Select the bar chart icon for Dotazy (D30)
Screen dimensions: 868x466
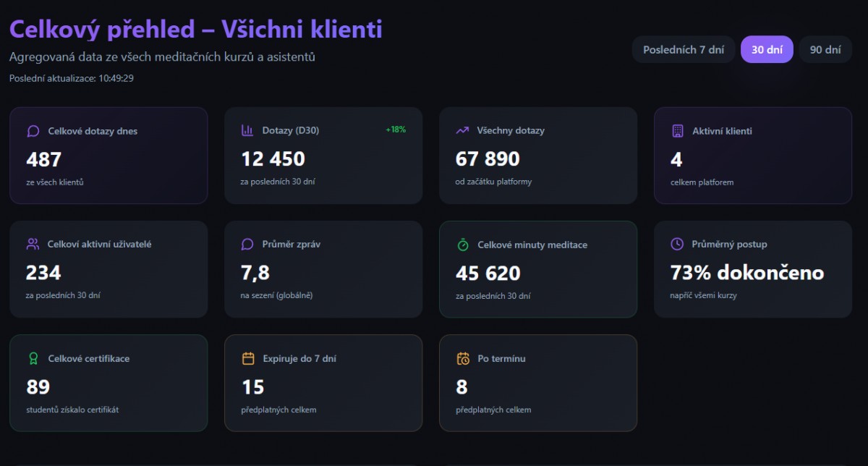tap(247, 130)
